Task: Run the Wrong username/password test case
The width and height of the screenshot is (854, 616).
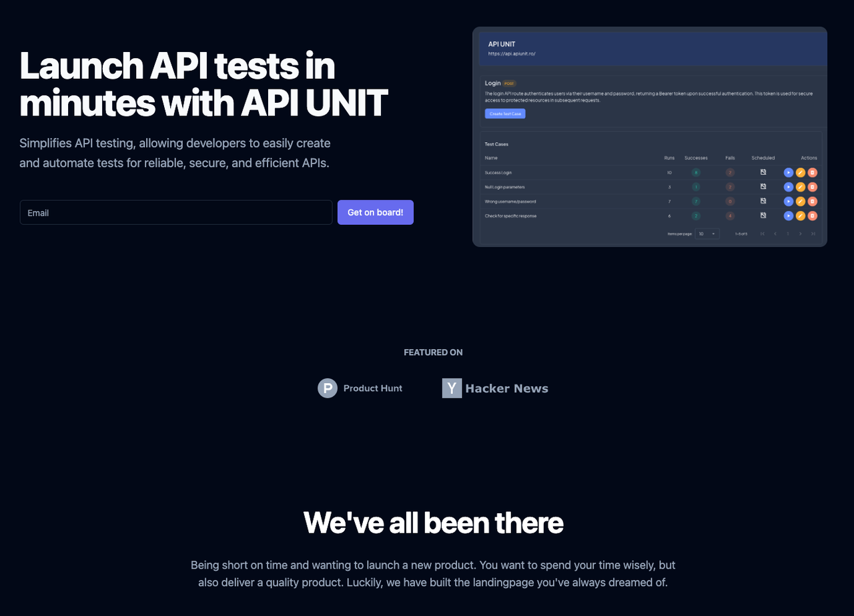Action: [x=789, y=201]
